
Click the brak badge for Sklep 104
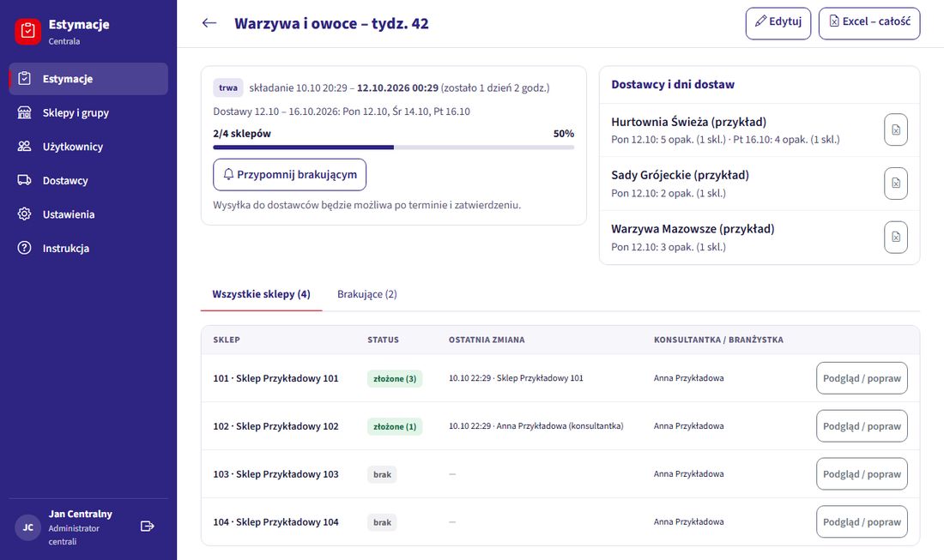coord(382,523)
